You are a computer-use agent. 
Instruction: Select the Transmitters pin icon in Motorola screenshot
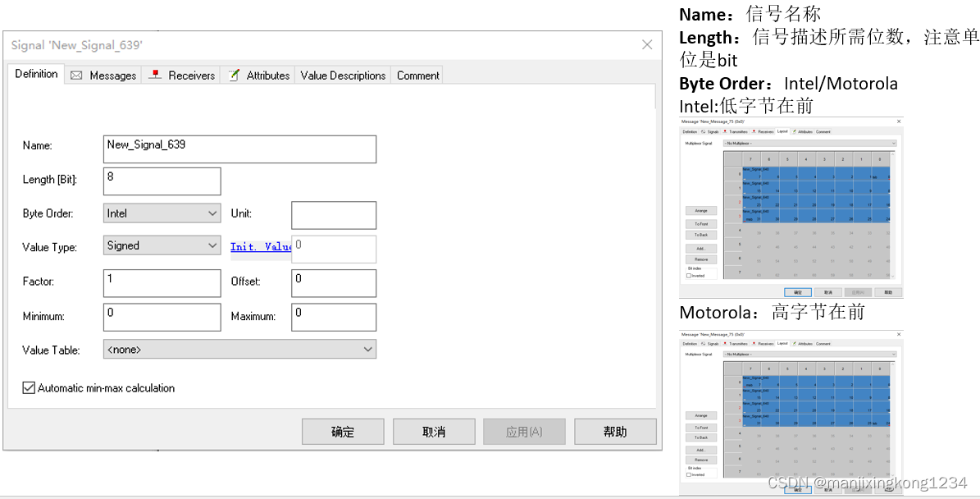[725, 345]
